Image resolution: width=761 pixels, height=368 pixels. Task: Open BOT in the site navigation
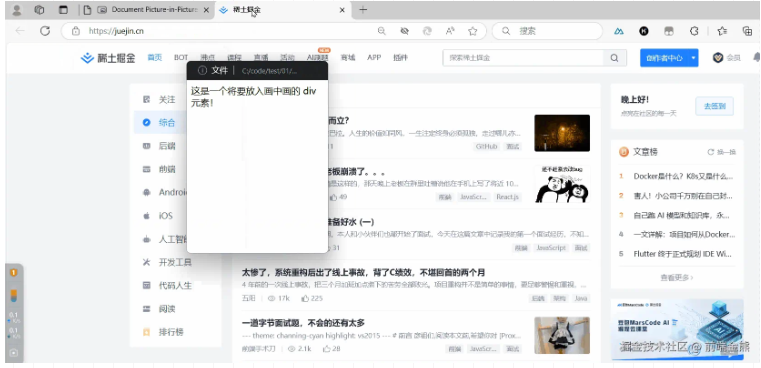tap(181, 57)
